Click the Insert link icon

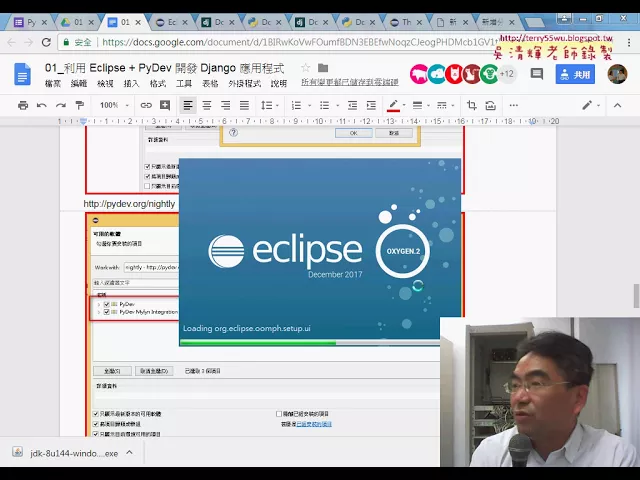coord(146,105)
